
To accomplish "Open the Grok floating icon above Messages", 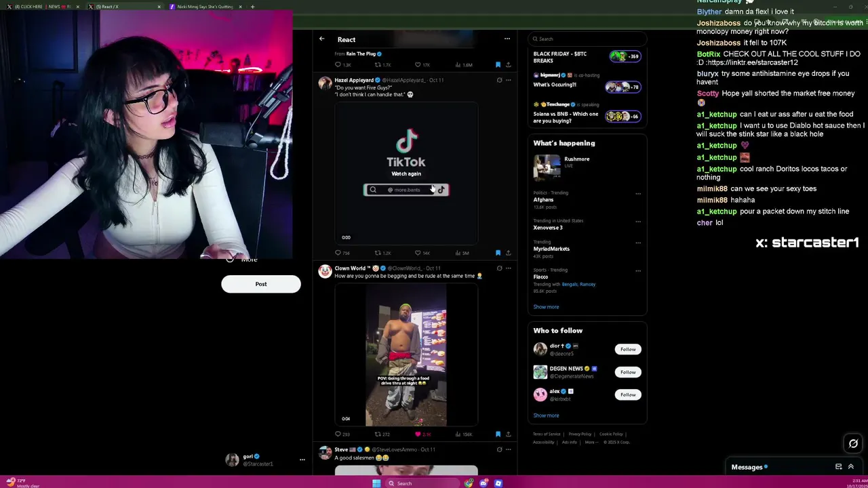I will click(853, 443).
